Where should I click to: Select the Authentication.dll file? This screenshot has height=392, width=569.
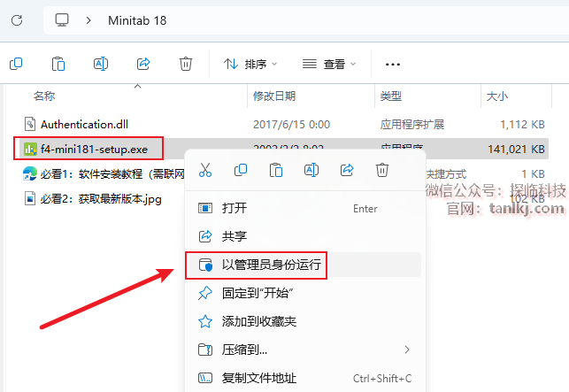84,125
